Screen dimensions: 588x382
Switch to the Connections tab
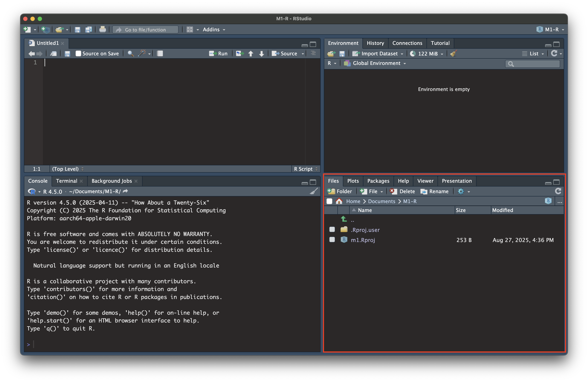tap(407, 43)
